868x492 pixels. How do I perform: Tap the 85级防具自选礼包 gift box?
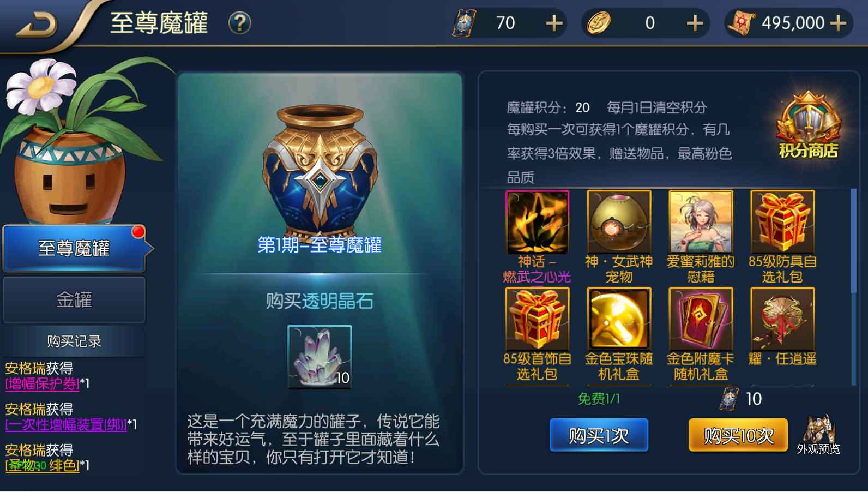(782, 222)
